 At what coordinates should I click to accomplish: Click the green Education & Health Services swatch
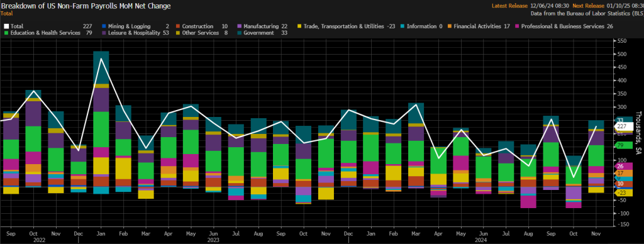[x=6, y=33]
